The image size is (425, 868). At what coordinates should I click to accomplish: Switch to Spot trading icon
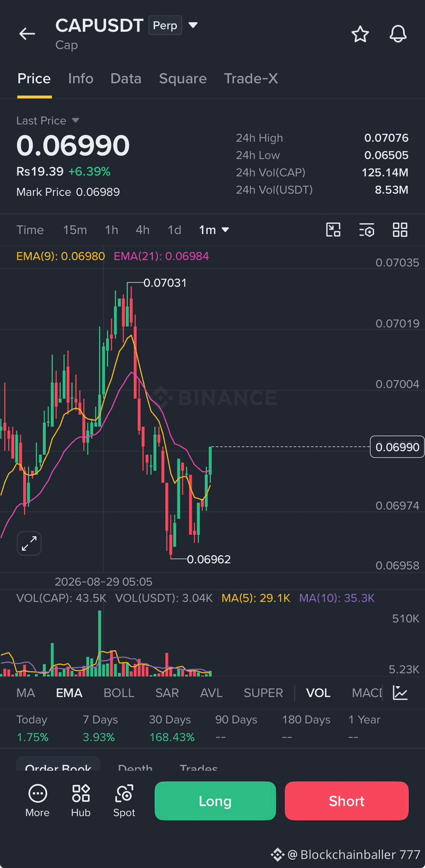click(x=124, y=801)
